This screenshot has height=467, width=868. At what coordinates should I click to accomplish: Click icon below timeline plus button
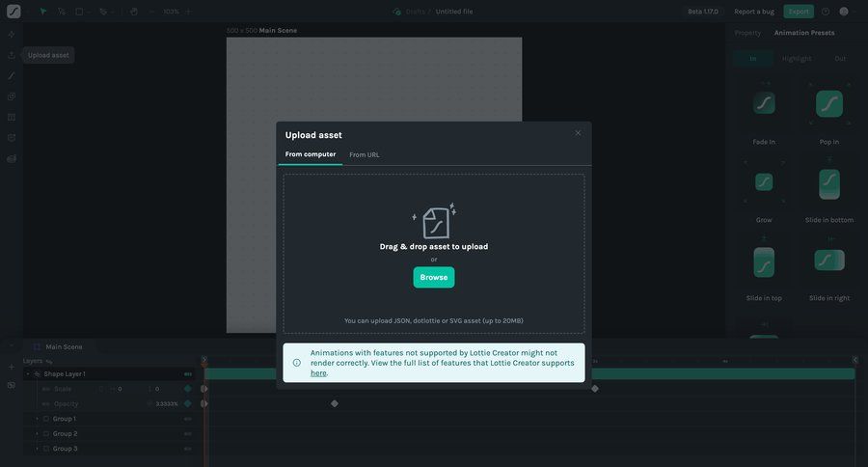(11, 385)
